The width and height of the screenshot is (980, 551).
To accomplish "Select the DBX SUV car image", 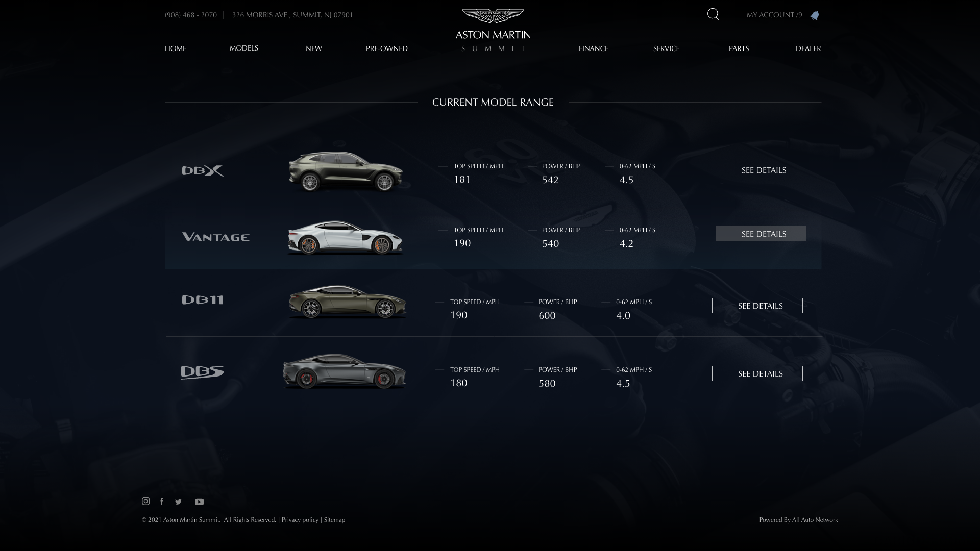I will 346,171.
